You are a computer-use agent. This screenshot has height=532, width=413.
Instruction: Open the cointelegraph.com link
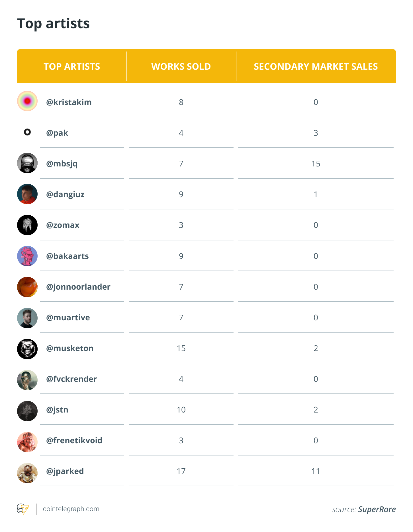[71, 509]
